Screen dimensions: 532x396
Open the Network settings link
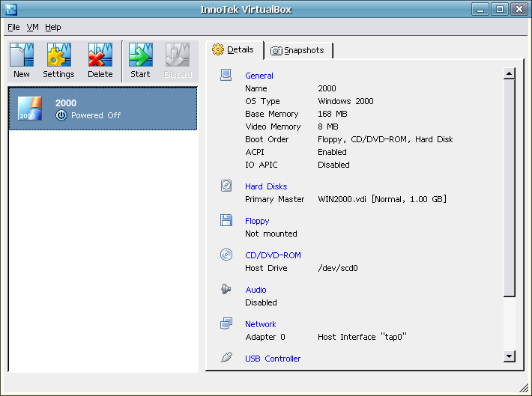pos(261,324)
